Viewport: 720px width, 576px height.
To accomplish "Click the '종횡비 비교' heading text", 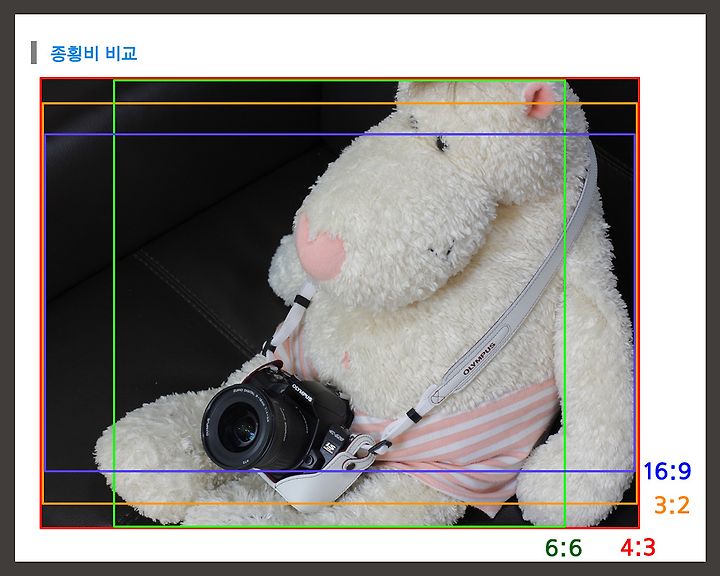I will [94, 53].
